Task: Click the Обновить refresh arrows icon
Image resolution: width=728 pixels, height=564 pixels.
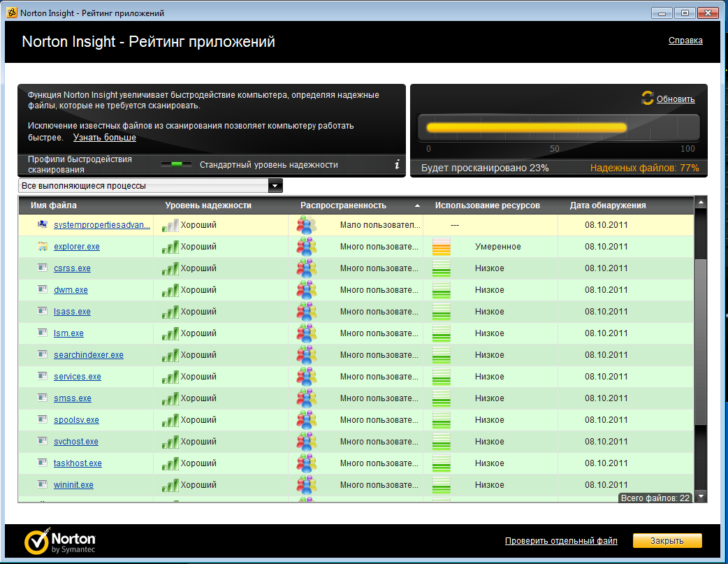Action: (x=647, y=98)
